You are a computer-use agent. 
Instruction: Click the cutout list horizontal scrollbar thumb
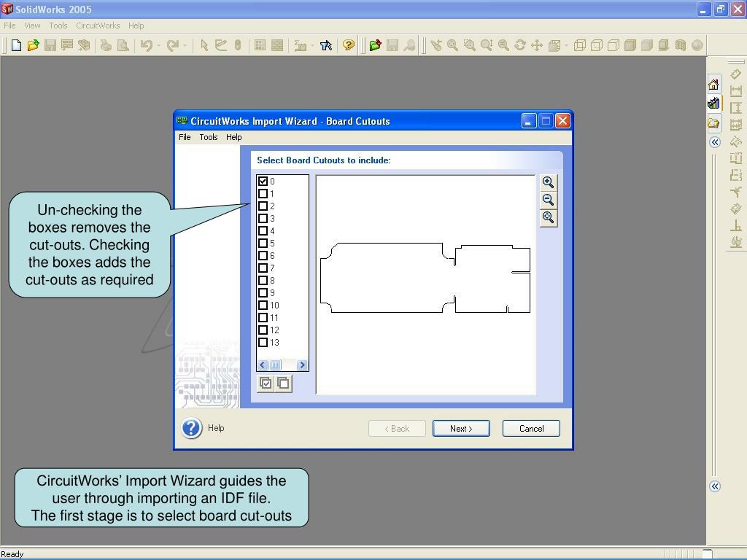[x=275, y=365]
